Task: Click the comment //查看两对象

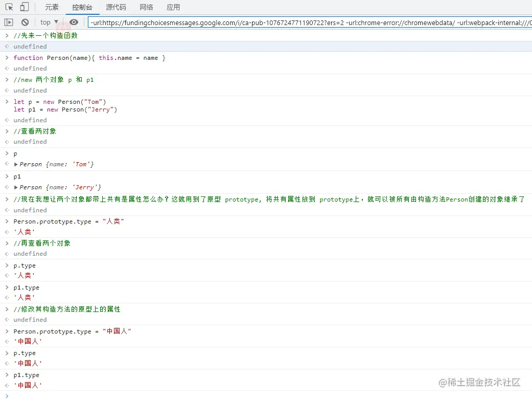Action: [35, 131]
